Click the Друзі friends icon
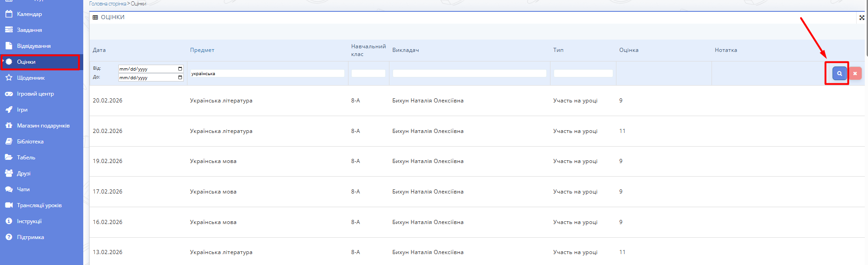 point(9,173)
